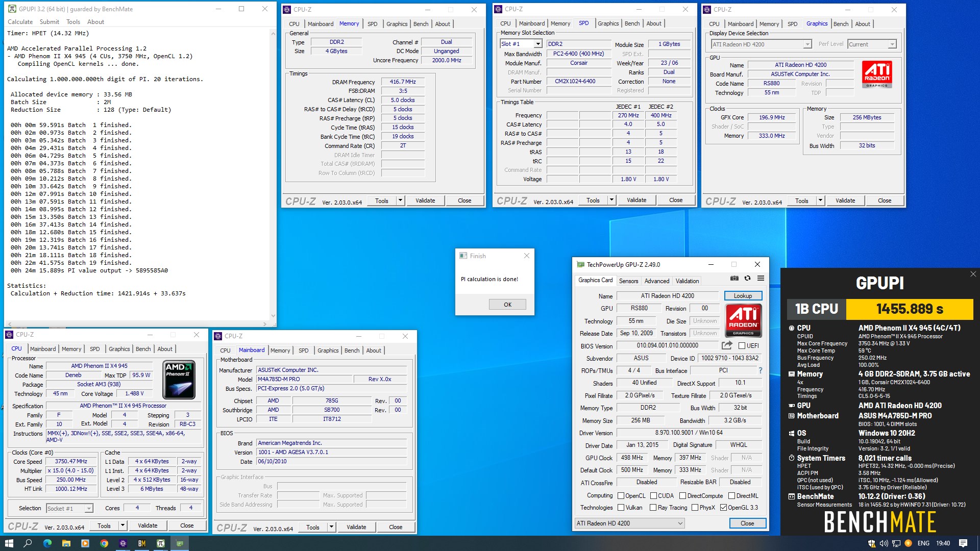This screenshot has width=980, height=551.
Task: Click the GPU-Z refresh icon
Action: [747, 279]
